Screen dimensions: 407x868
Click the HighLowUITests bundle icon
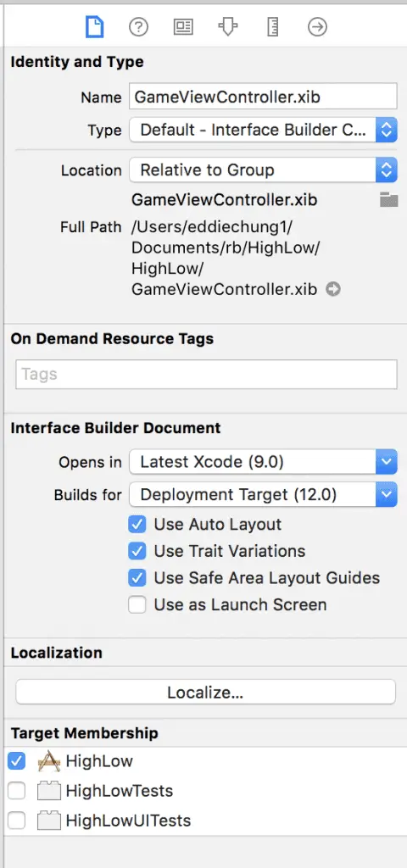(48, 821)
